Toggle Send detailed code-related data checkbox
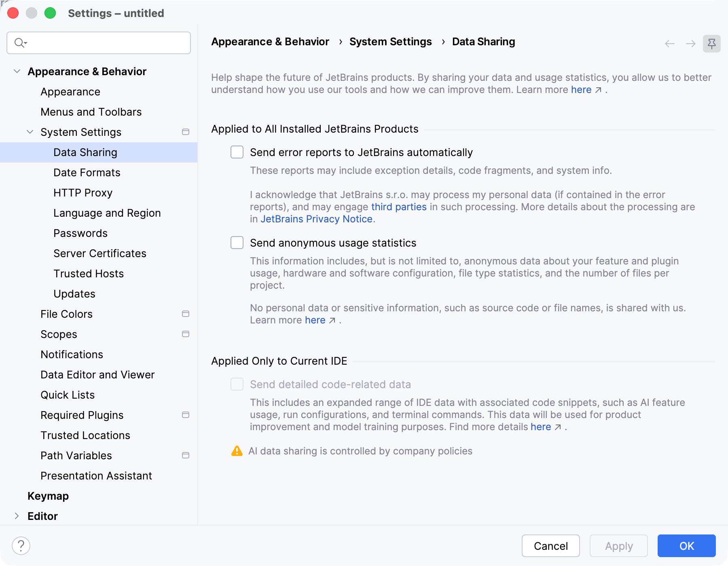Screen dimensions: 728x566 coord(237,384)
